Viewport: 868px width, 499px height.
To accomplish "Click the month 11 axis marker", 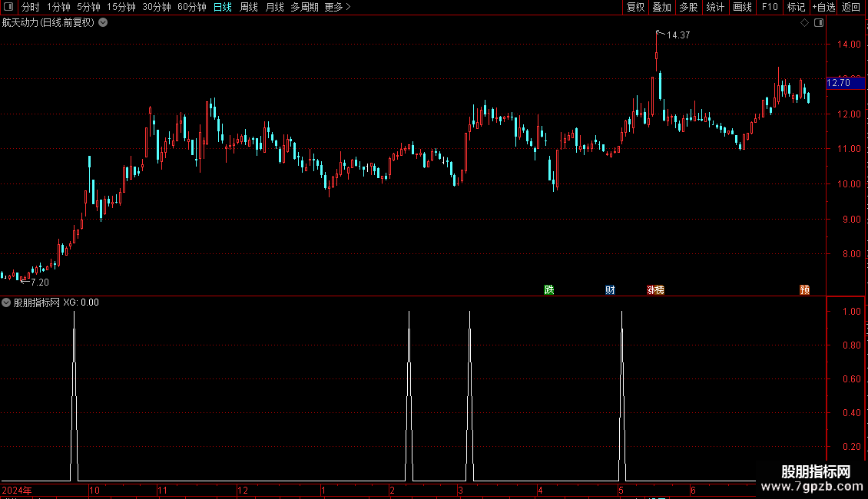I will point(162,491).
